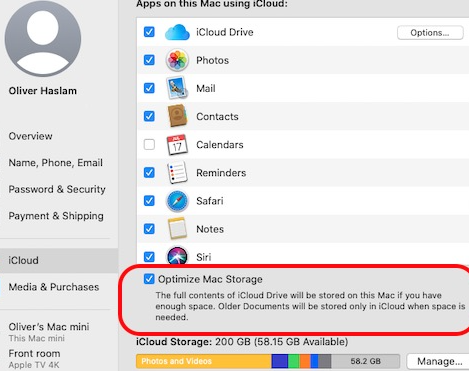This screenshot has height=371, width=469.
Task: Click the Mail stamp icon
Action: 177,88
